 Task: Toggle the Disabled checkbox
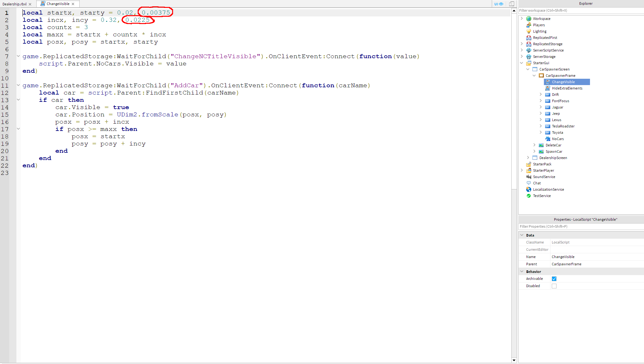pos(554,286)
